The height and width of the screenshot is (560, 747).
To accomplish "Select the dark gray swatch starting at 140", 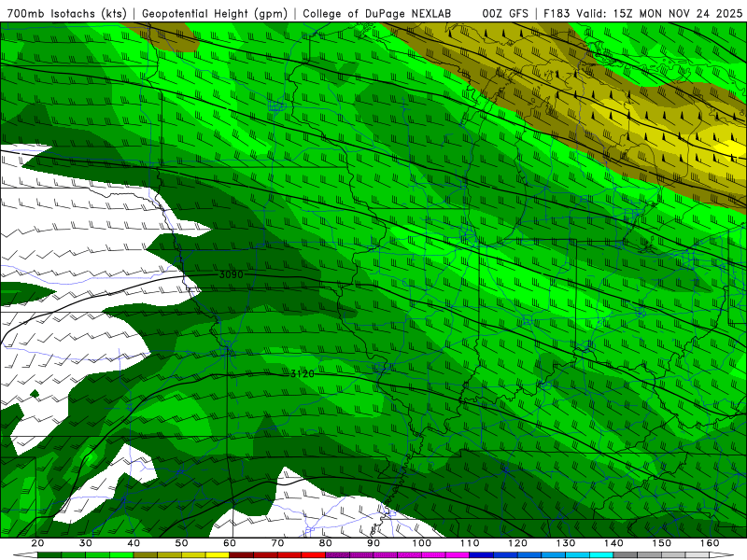I will [x=626, y=555].
